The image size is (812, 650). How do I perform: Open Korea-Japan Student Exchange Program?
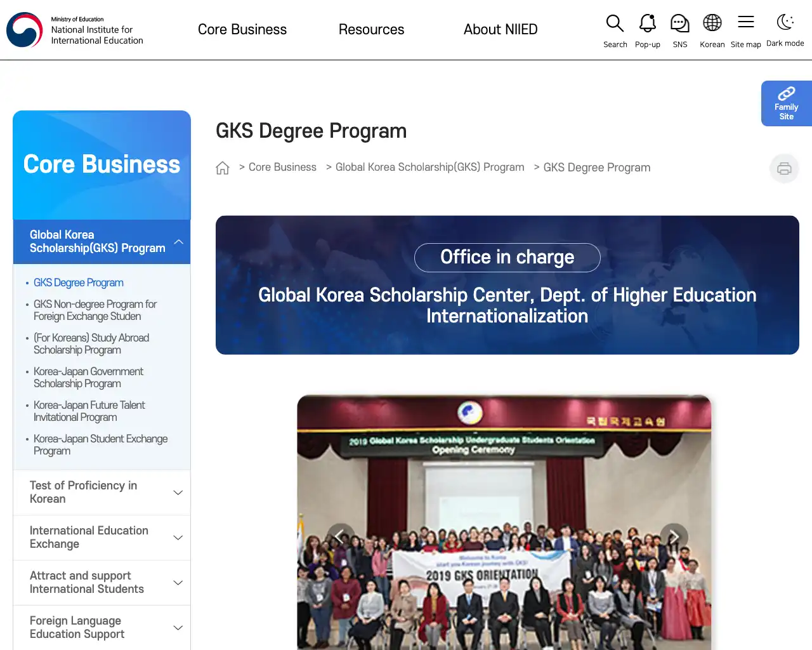click(101, 445)
